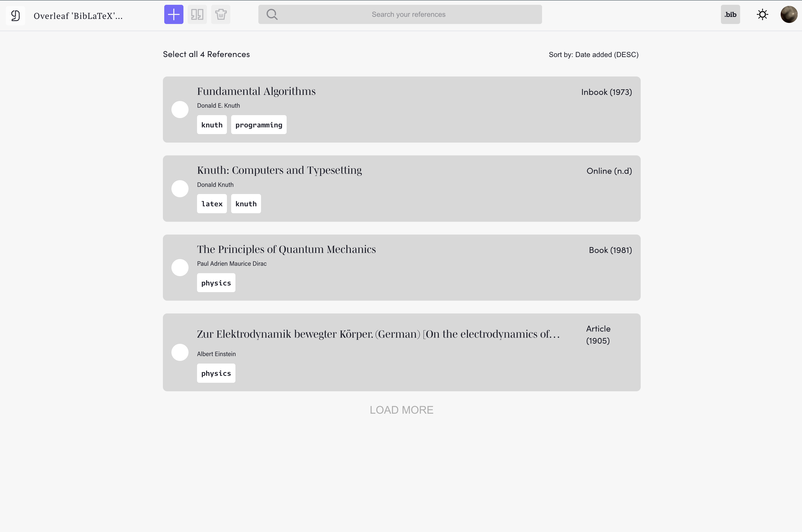Viewport: 802px width, 532px height.
Task: Open the .bib export button
Action: 730,15
